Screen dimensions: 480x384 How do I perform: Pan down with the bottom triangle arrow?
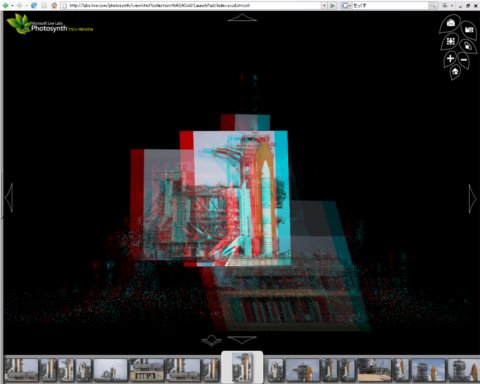242,340
